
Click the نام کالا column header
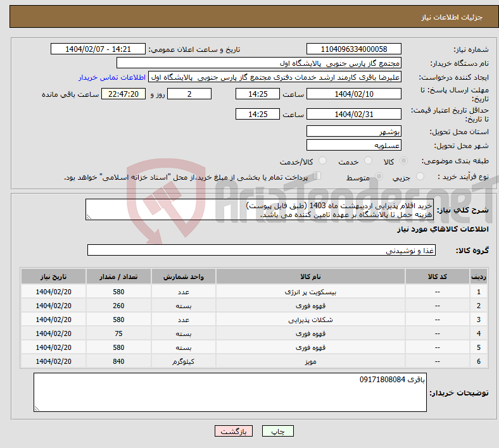point(310,277)
